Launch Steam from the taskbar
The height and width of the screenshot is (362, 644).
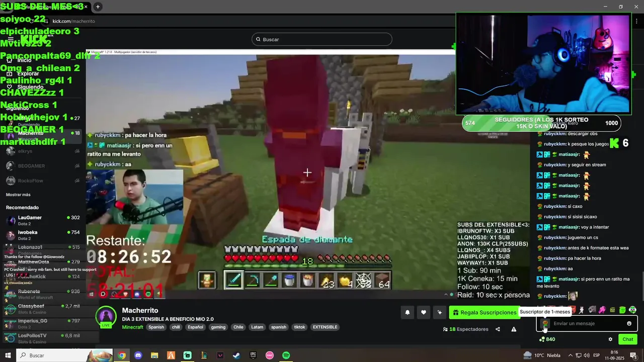pyautogui.click(x=236, y=355)
